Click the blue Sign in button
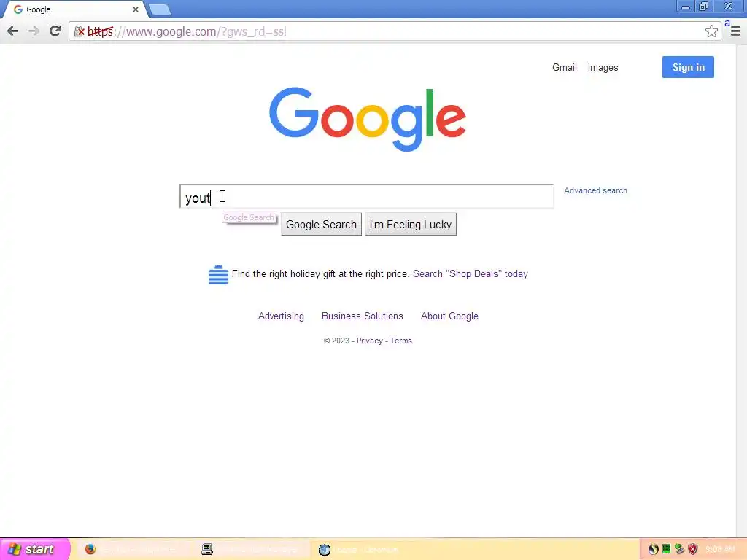 click(688, 67)
